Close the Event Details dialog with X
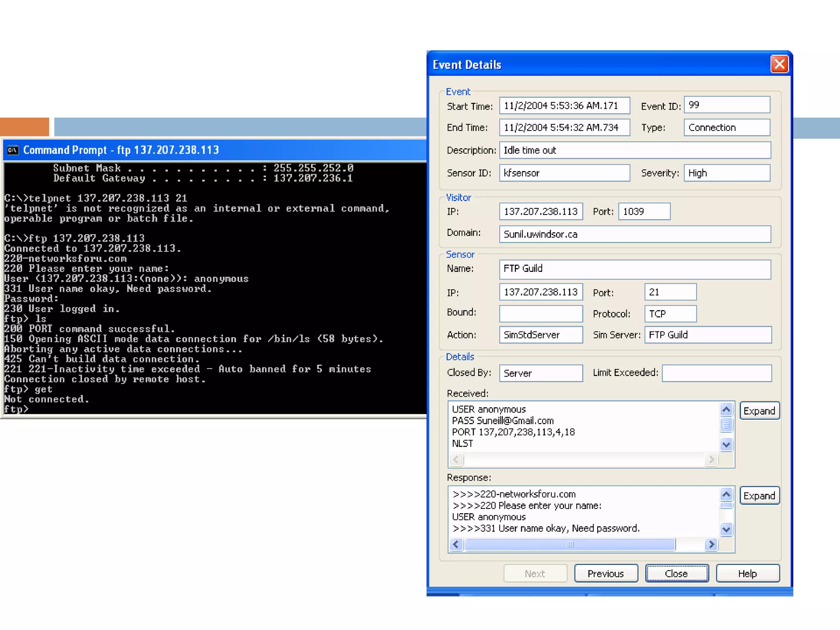 [779, 64]
